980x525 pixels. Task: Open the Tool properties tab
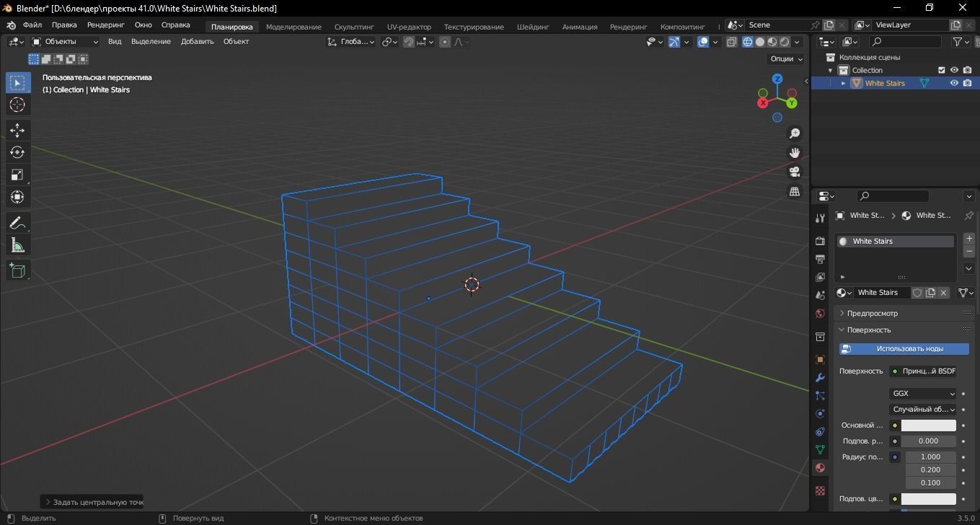point(820,218)
